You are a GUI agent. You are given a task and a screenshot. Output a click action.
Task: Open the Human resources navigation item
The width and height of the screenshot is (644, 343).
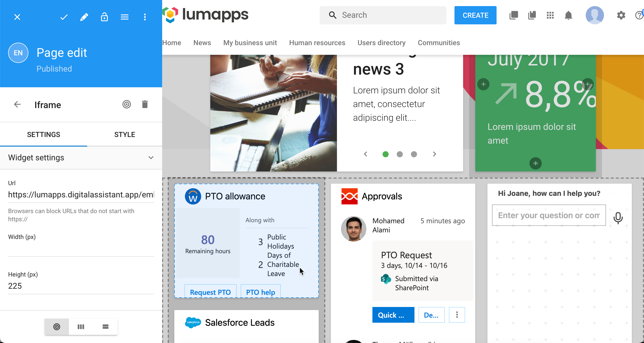[x=317, y=43]
